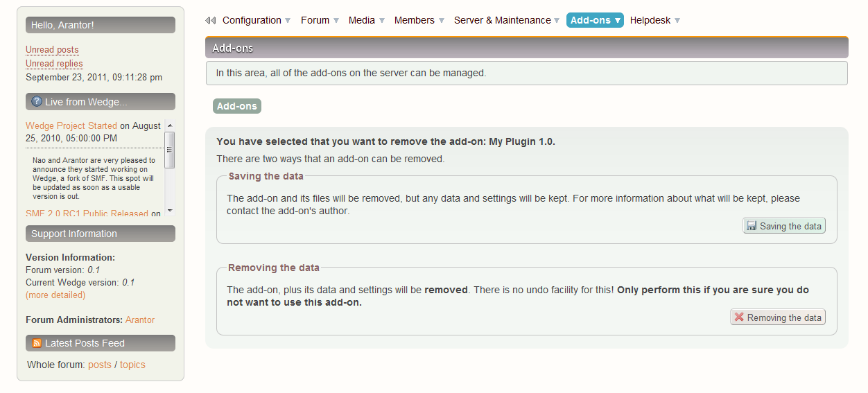Select the highlighted Add-ons menu
The image size is (868, 393).
(x=595, y=21)
